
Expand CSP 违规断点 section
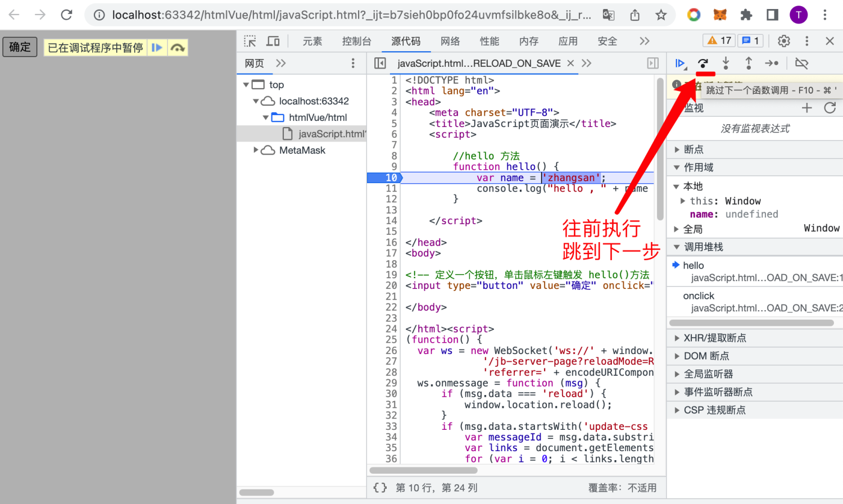click(677, 410)
